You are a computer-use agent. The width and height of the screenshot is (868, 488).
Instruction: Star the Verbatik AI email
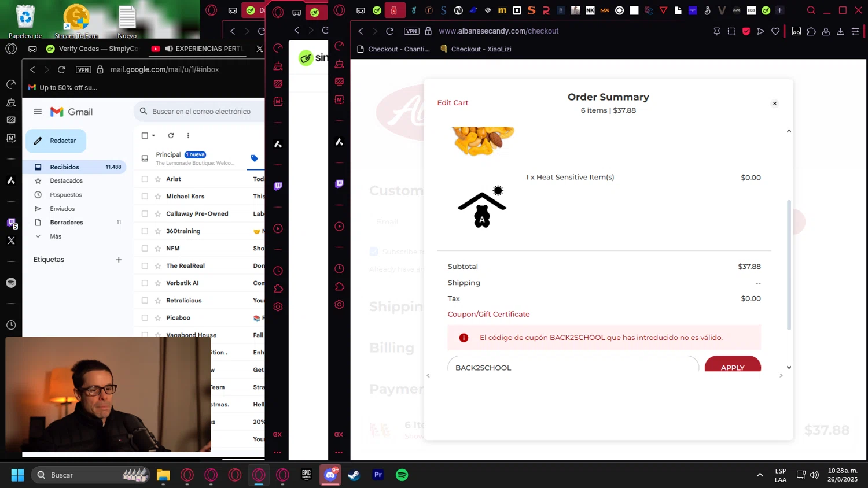[x=157, y=283]
